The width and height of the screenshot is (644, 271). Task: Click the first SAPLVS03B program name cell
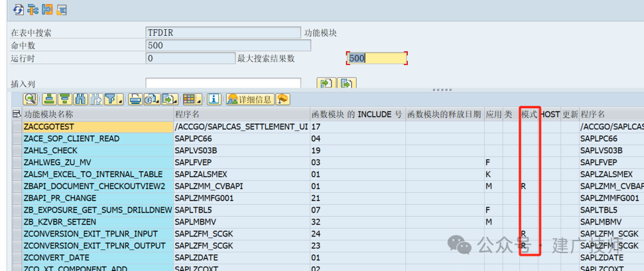click(x=241, y=150)
